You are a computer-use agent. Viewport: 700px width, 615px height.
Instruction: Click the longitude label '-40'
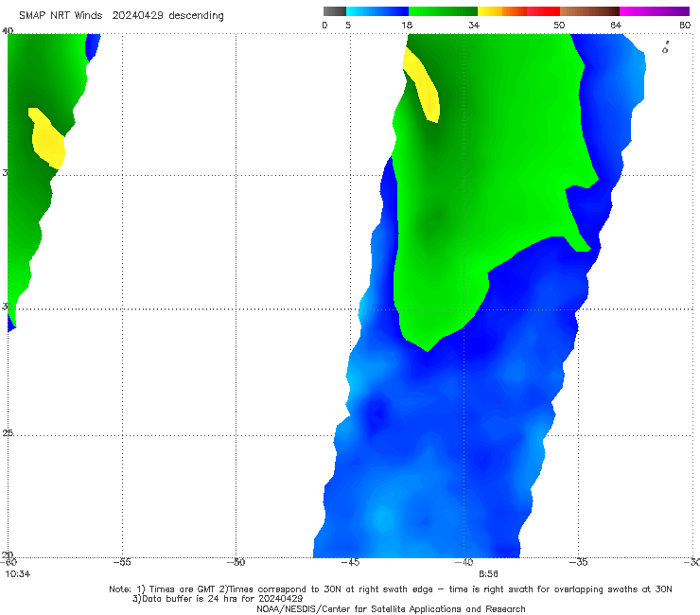tap(464, 562)
